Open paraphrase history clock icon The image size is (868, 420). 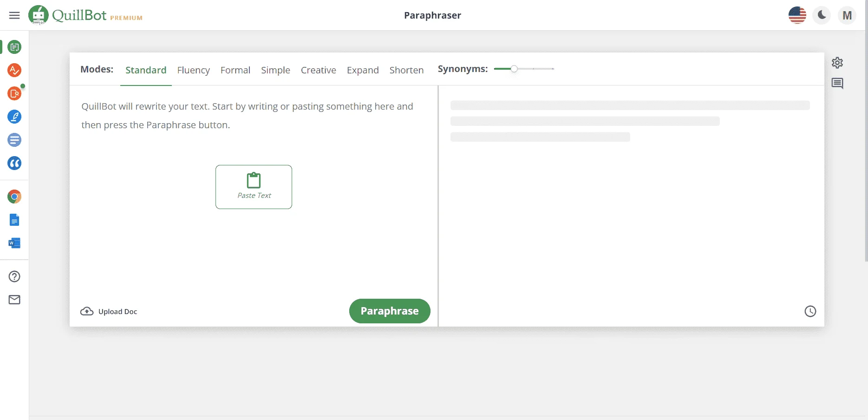click(x=810, y=311)
